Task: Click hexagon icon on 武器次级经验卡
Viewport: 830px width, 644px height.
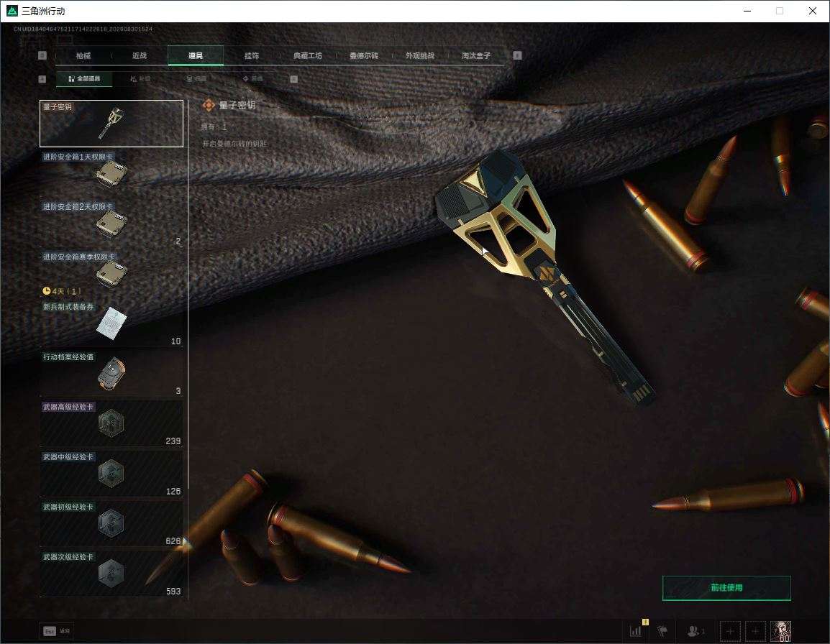Action: (111, 573)
